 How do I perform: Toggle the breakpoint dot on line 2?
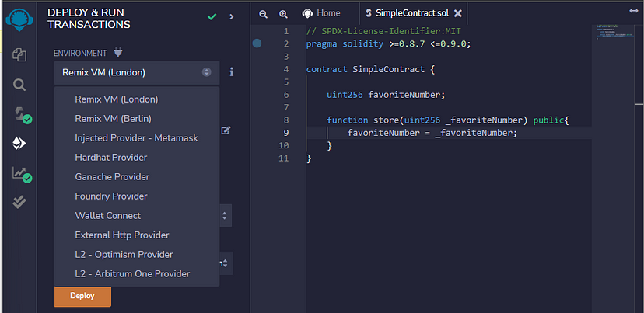tap(257, 43)
